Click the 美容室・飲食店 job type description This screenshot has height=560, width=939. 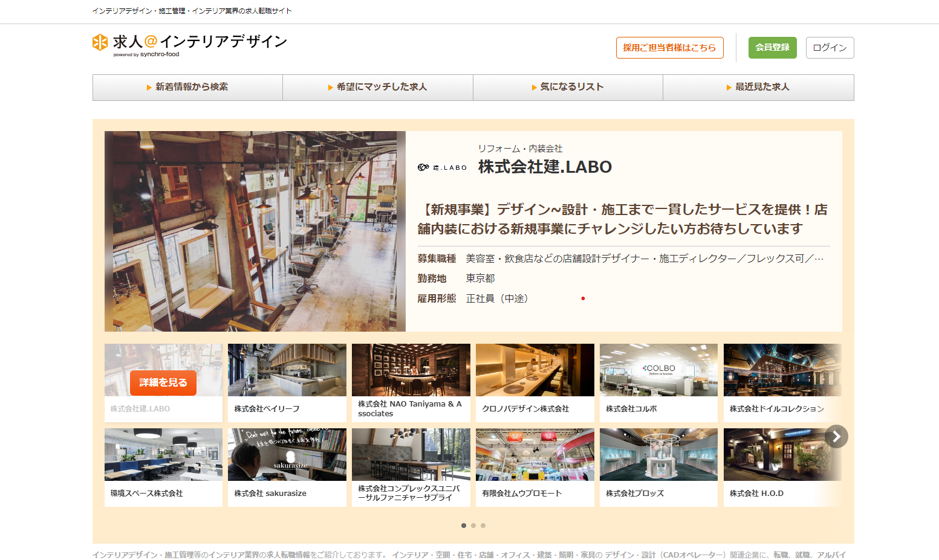tap(645, 259)
